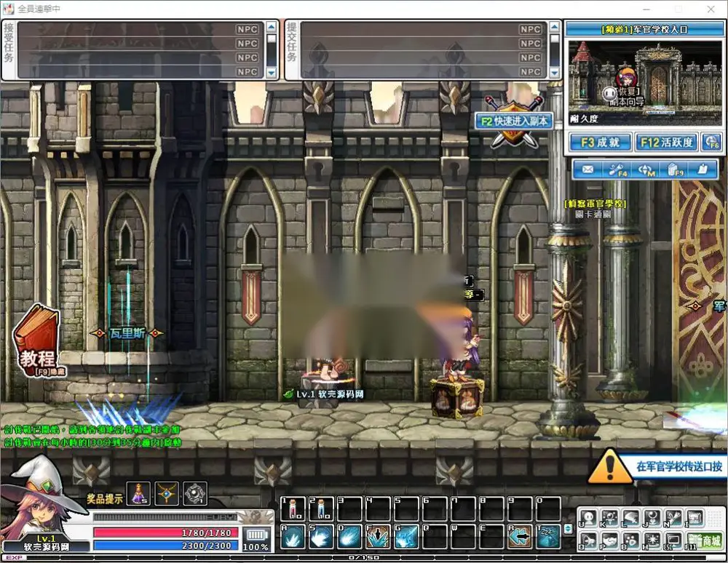Open the menu icon labeled H
Viewport: 728px width, 563px height.
[652, 540]
